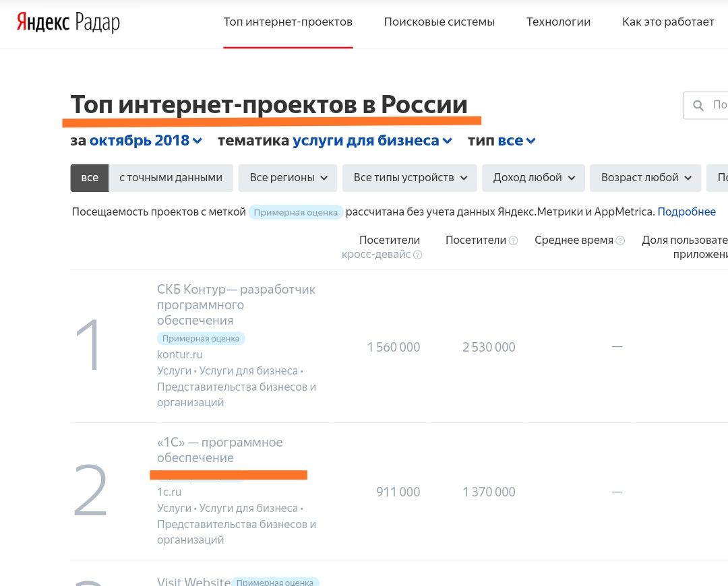Click the 1 560 000 visitors value
This screenshot has width=728, height=586.
point(393,347)
